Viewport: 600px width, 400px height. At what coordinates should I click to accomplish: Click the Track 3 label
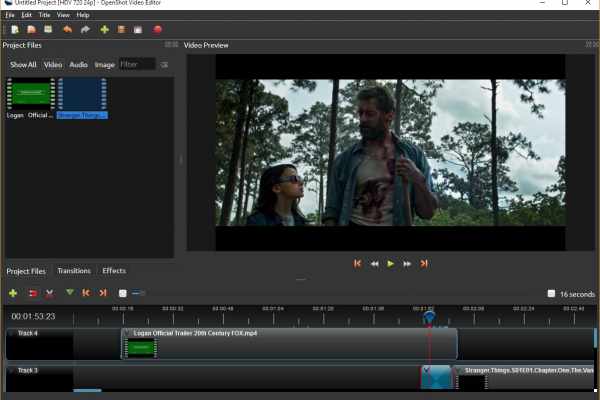coord(28,370)
